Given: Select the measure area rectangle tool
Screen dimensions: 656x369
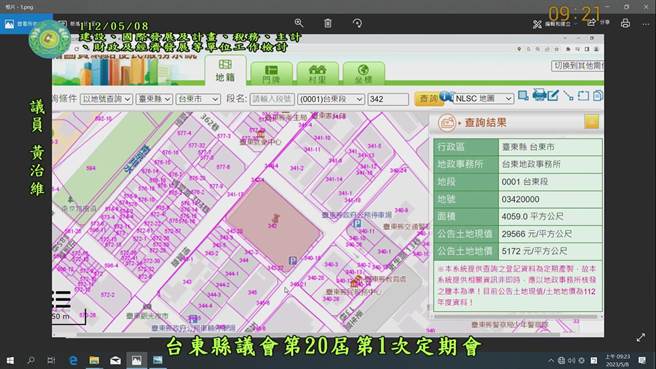Looking at the screenshot, I should pos(583,96).
